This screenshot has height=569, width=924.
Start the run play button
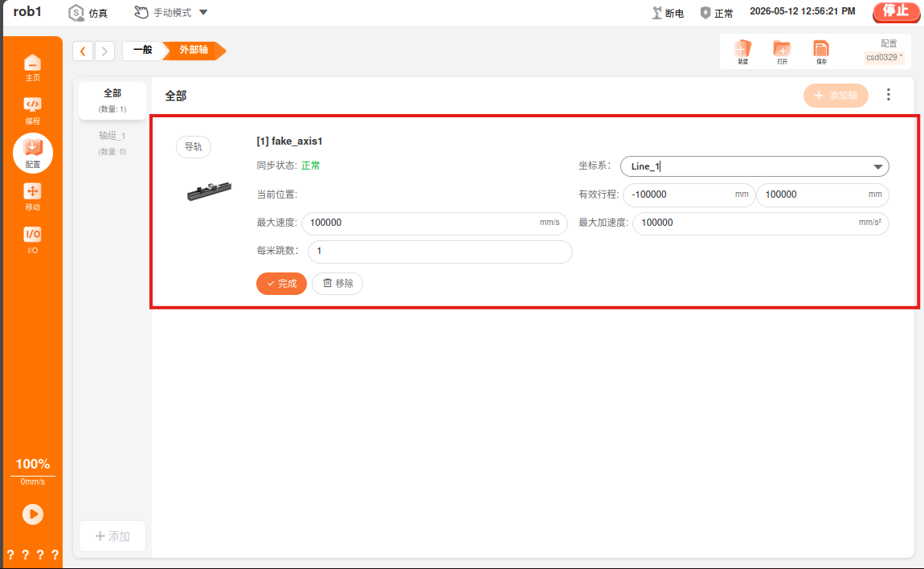pos(33,514)
